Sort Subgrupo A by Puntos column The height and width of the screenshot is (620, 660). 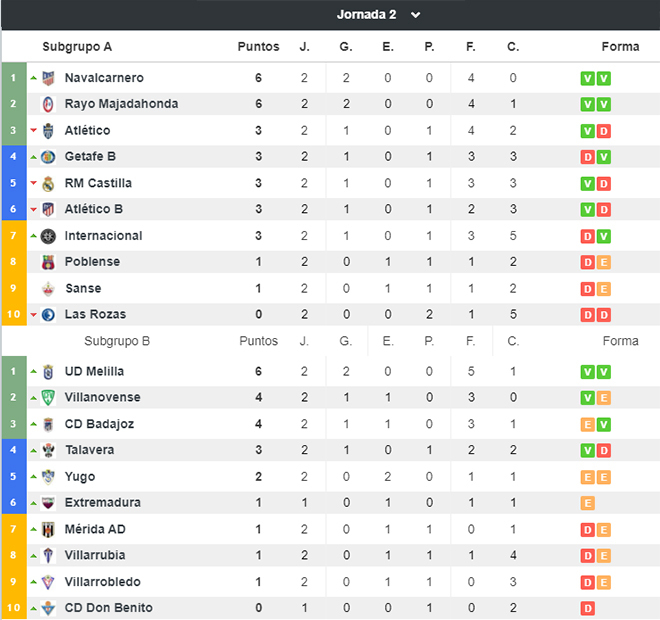(x=258, y=47)
